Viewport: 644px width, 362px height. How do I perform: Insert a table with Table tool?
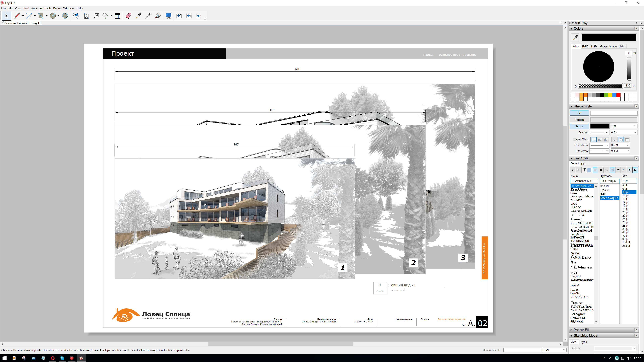pyautogui.click(x=118, y=16)
